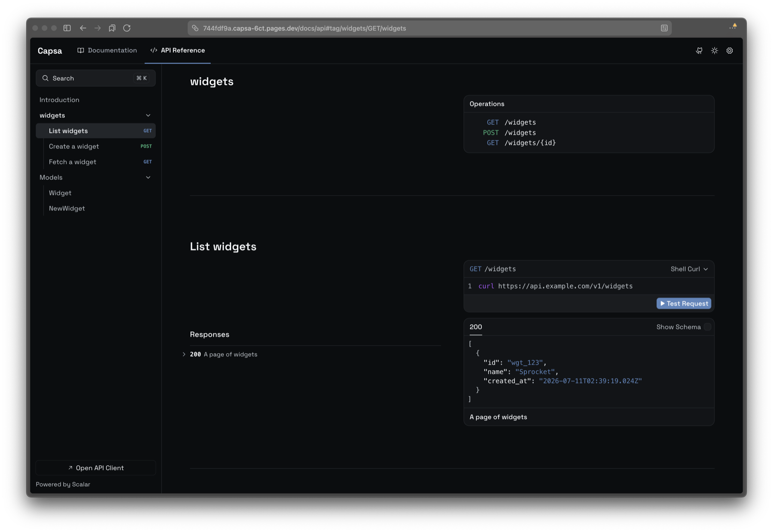Toggle the Show Schema switch
Screen dimensions: 773x532
(707, 327)
